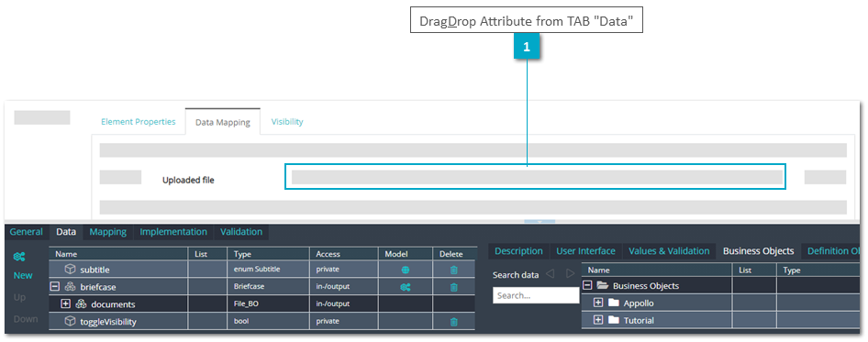868x342 pixels.
Task: Click the cube icon beside toggleVisibility
Action: point(70,321)
